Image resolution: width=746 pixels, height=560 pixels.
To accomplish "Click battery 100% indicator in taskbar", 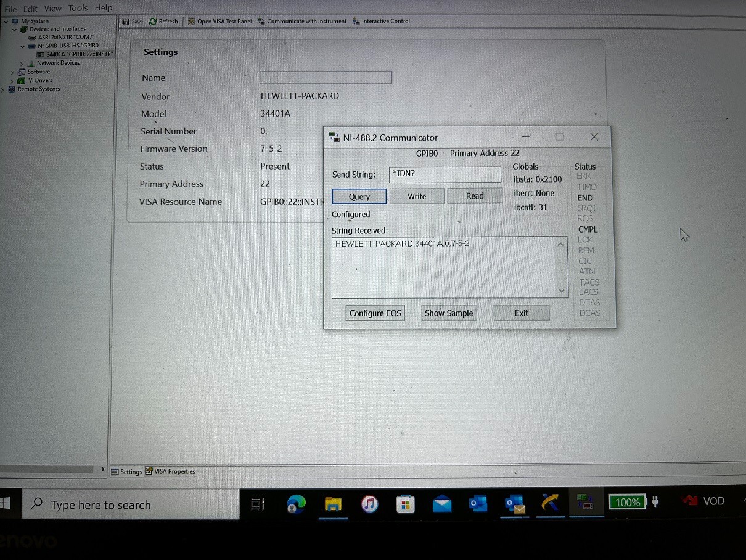I will point(628,502).
